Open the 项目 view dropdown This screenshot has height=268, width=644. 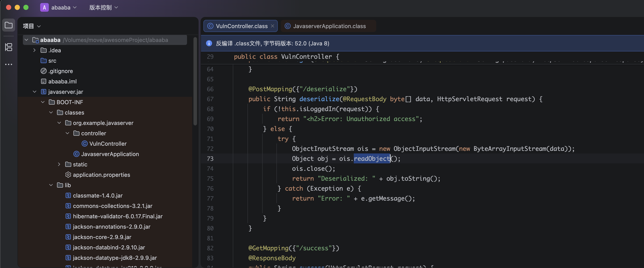pyautogui.click(x=32, y=26)
